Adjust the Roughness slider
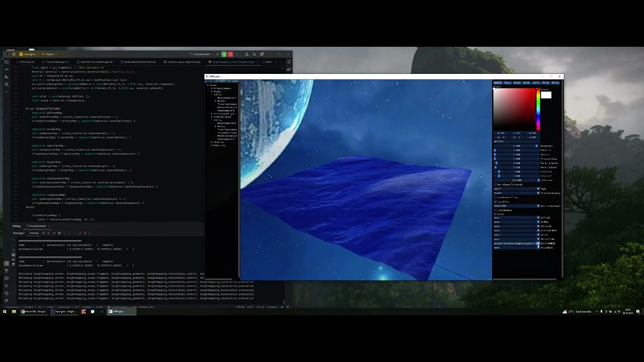Viewport: 644px width, 362px height. click(516, 146)
